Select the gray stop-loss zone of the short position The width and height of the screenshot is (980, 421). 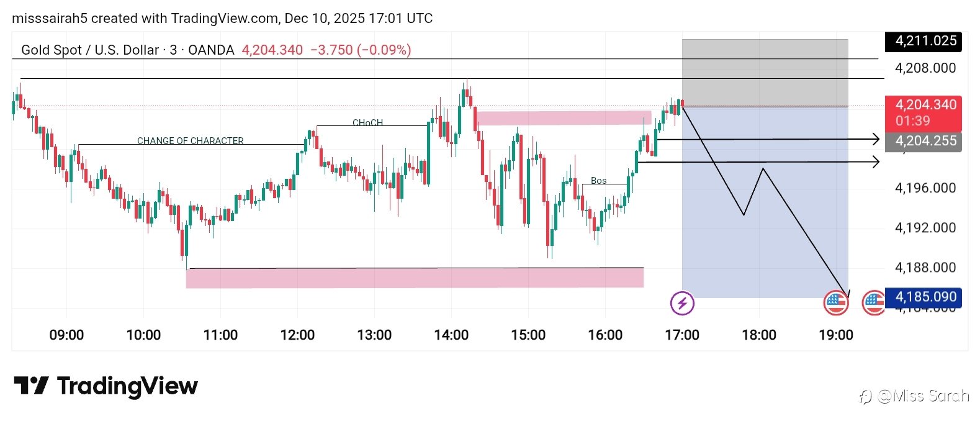pos(765,73)
